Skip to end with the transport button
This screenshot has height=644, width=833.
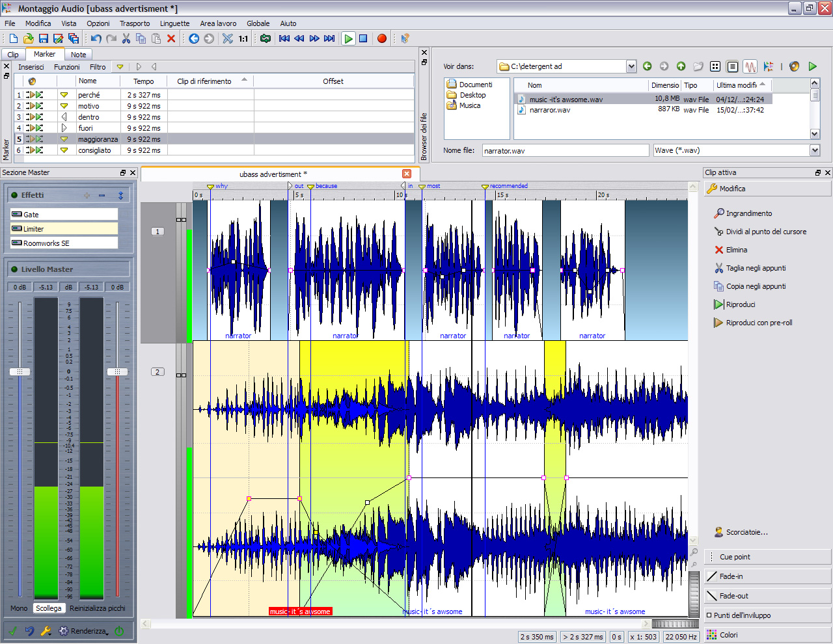(x=329, y=38)
